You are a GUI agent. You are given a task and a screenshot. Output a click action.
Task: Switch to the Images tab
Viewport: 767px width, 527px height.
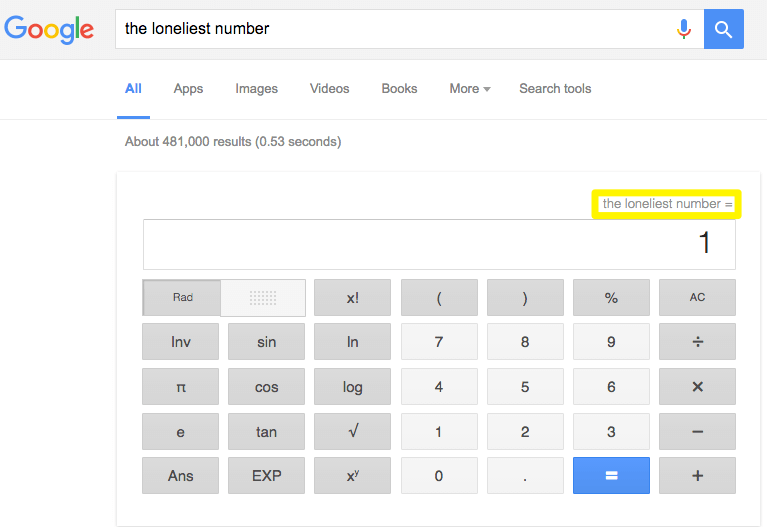click(256, 89)
